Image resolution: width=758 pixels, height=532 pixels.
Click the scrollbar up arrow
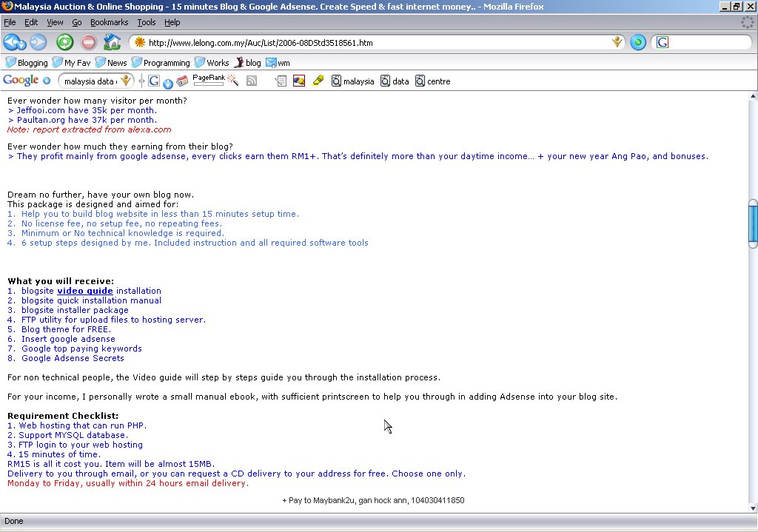(753, 96)
